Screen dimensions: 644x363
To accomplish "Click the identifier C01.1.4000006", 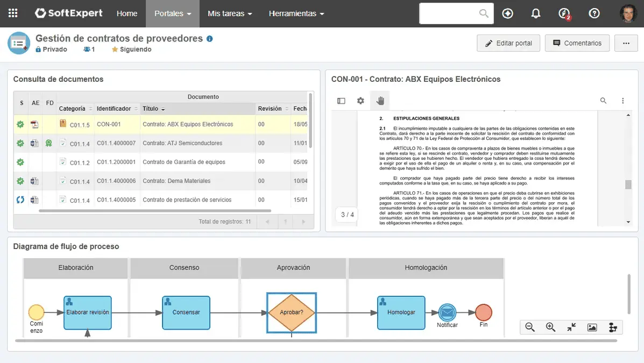I will pos(116,181).
